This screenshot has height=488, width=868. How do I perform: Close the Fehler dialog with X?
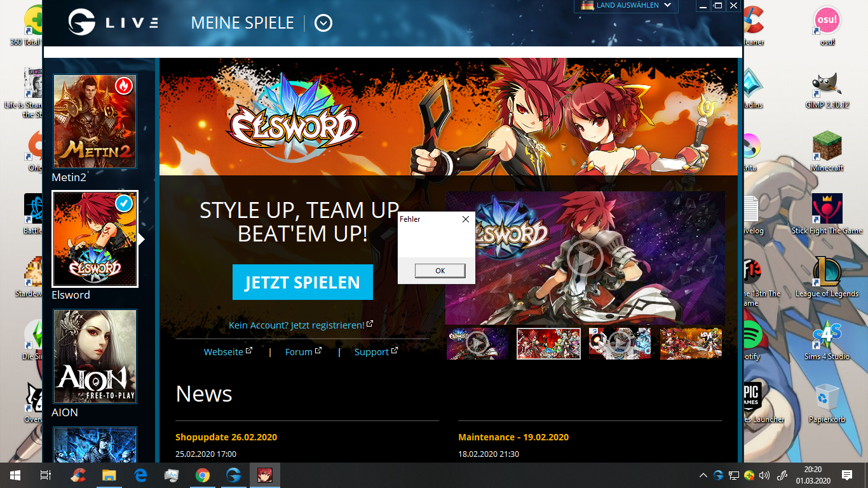pos(465,219)
